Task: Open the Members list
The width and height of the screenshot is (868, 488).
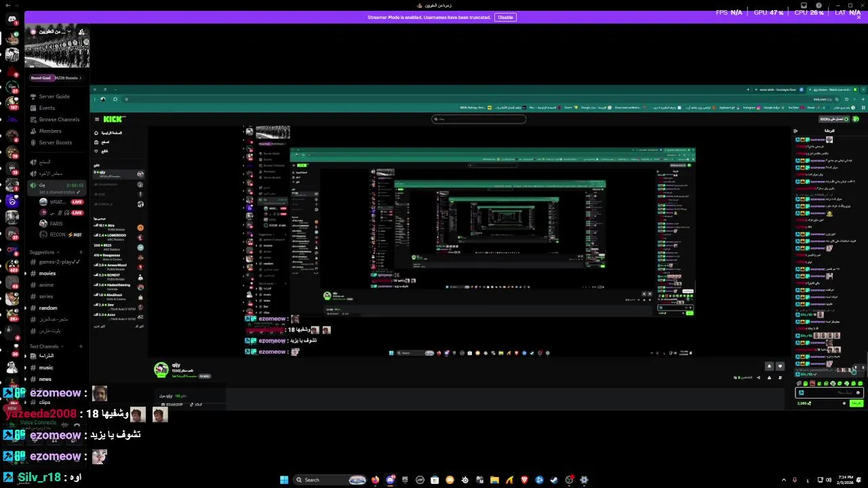Action: (x=50, y=131)
